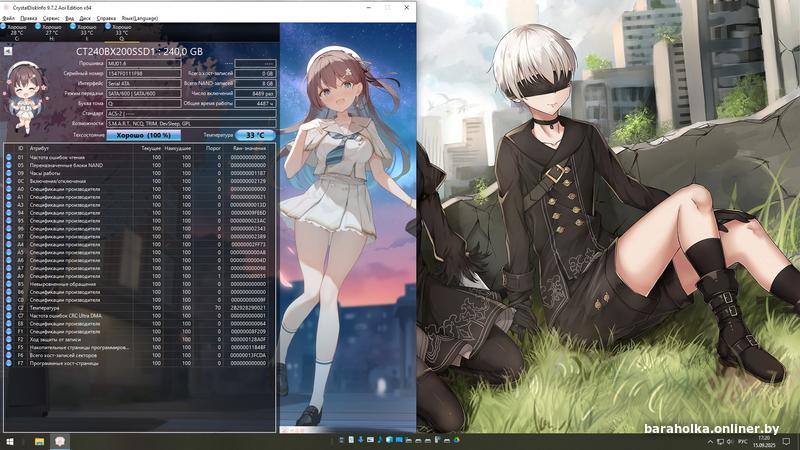Select the Переназначенные блоки NAND row
The image size is (800, 450).
[x=139, y=165]
